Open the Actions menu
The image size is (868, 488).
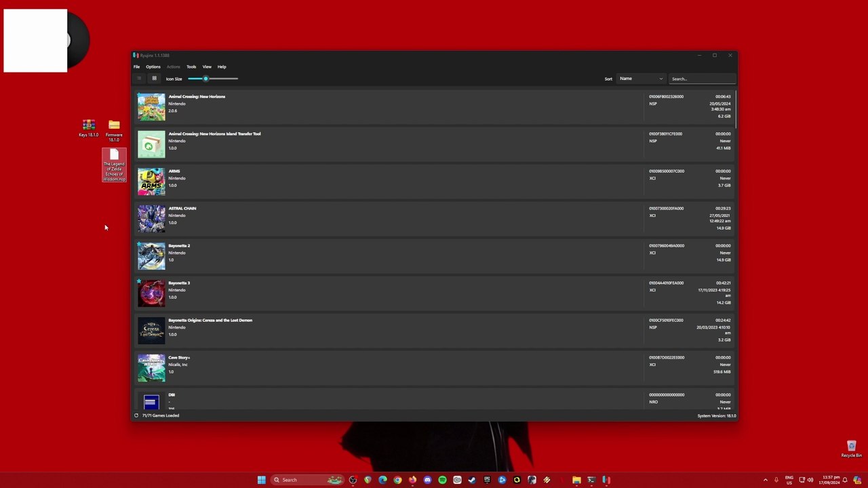point(174,66)
